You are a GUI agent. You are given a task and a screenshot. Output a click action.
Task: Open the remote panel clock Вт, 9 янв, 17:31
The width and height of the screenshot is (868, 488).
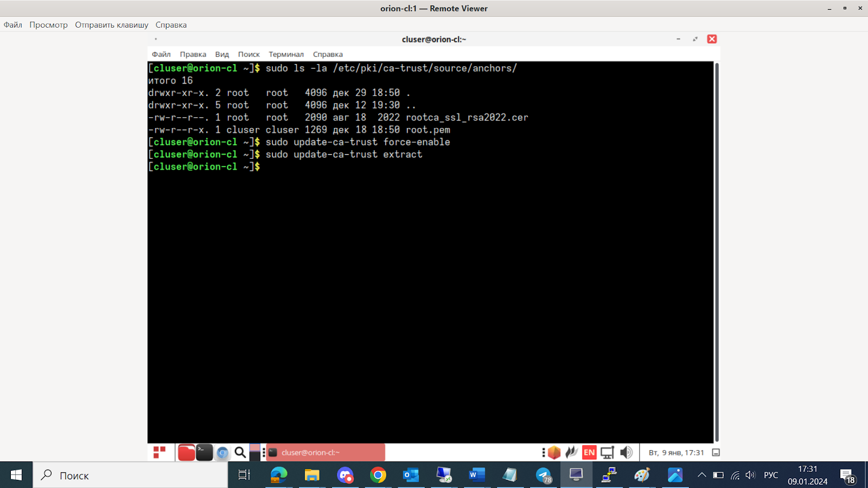coord(676,452)
